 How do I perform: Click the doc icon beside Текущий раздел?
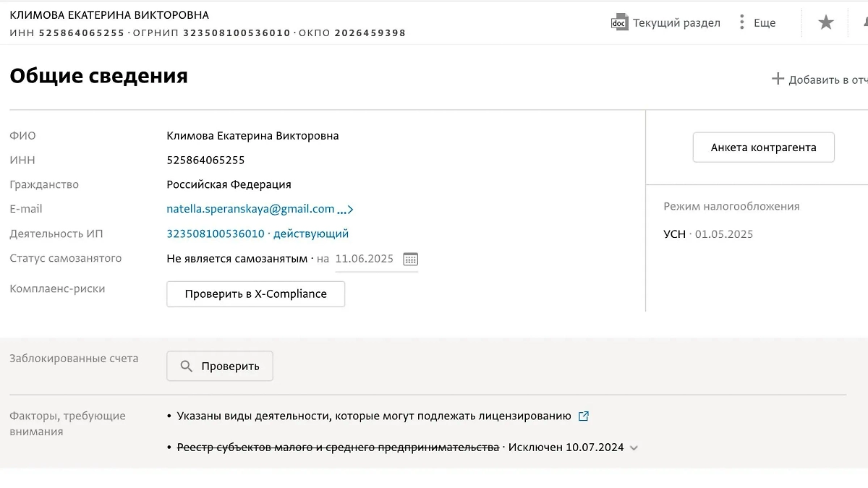point(618,22)
